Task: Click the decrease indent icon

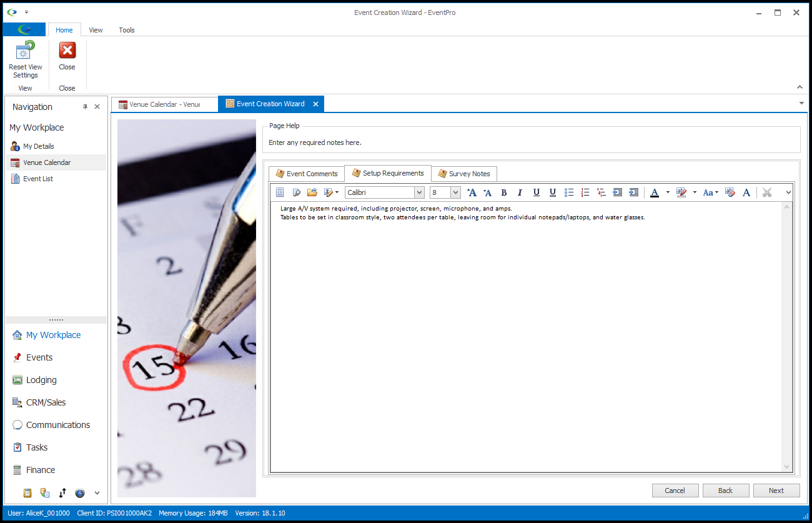Action: 618,192
